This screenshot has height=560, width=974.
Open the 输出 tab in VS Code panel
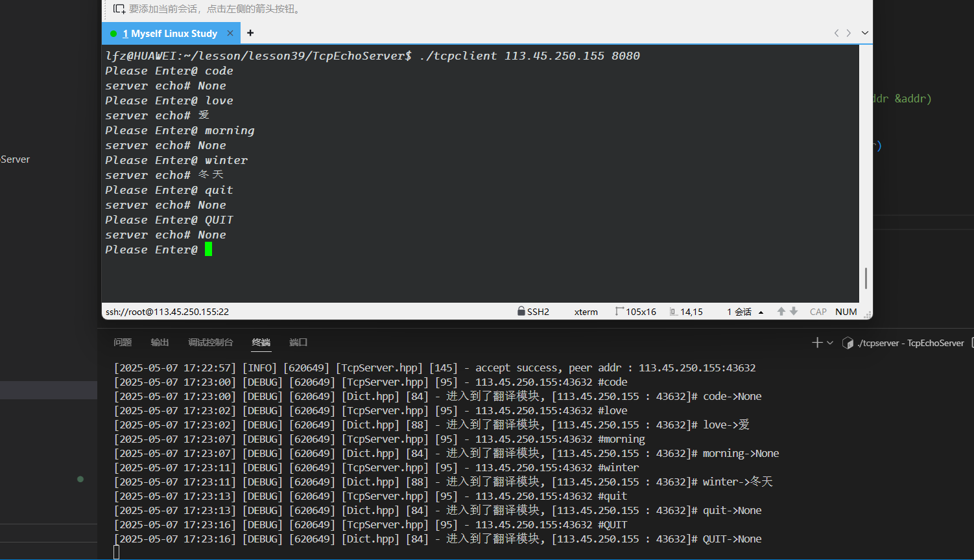[160, 342]
